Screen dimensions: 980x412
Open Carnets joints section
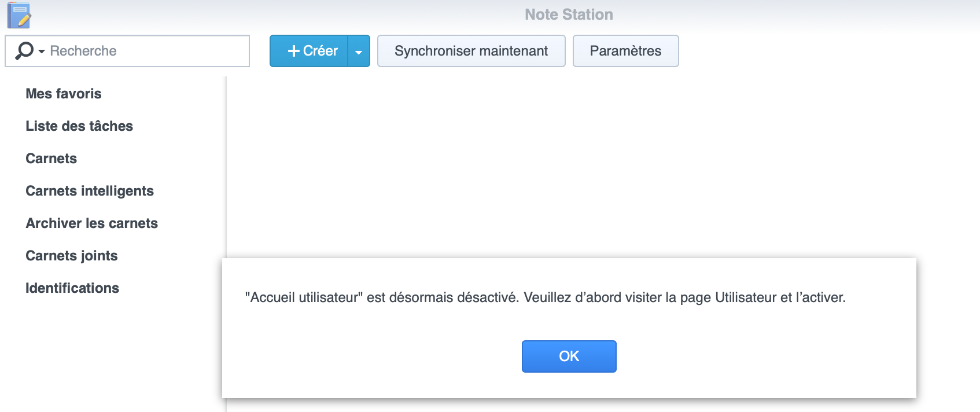click(x=72, y=256)
